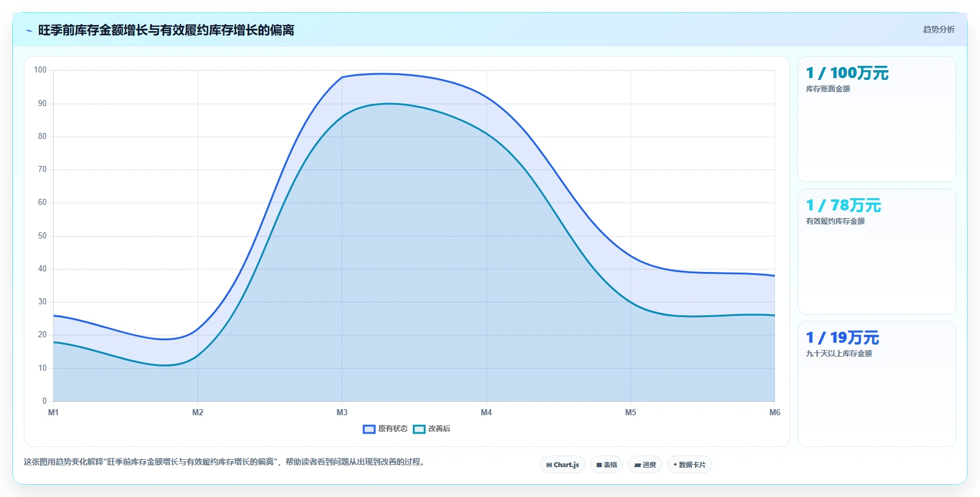
Task: Click the teal 改善后 legend swatch
Action: 419,429
